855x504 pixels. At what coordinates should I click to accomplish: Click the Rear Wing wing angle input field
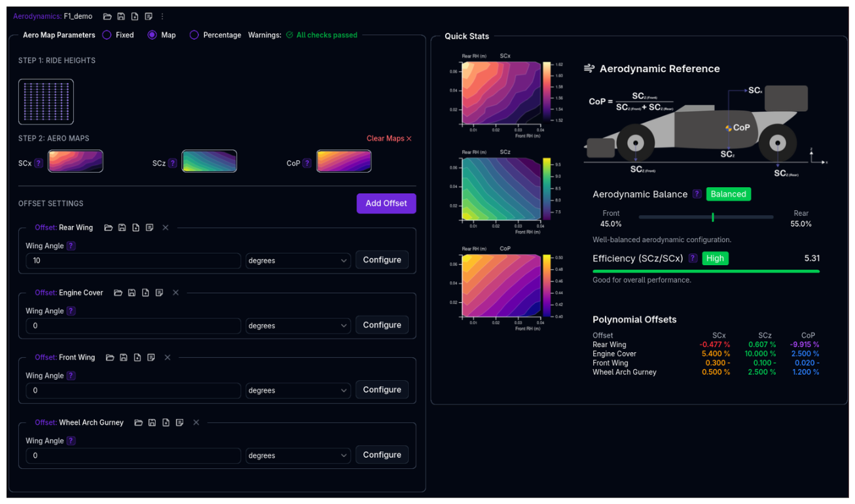[x=131, y=260]
